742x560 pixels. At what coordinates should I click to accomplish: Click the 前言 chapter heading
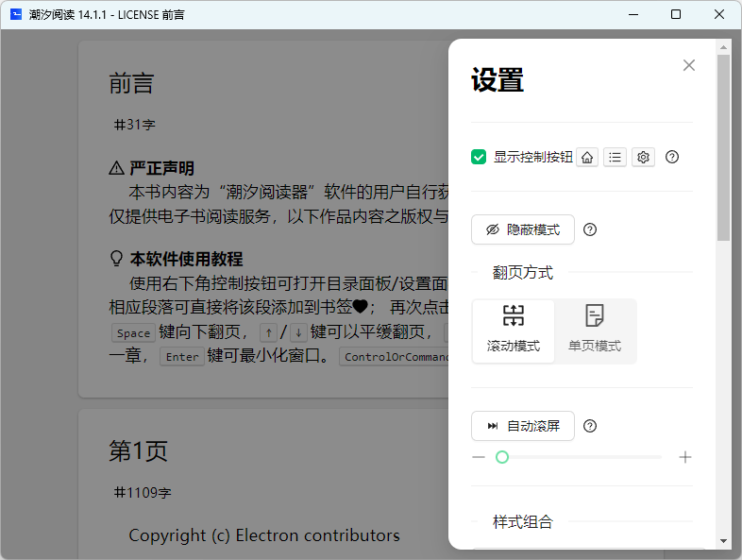[x=131, y=83]
